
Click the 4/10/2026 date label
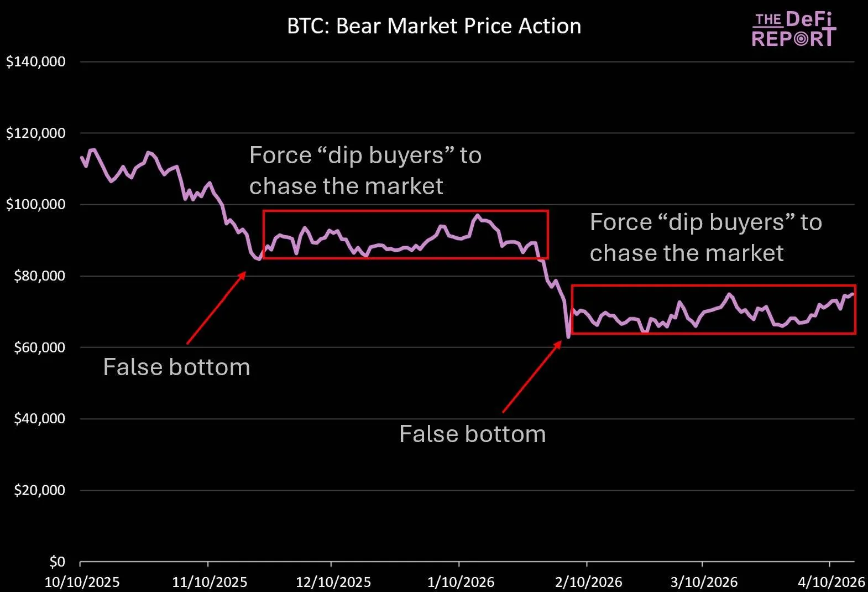(831, 582)
